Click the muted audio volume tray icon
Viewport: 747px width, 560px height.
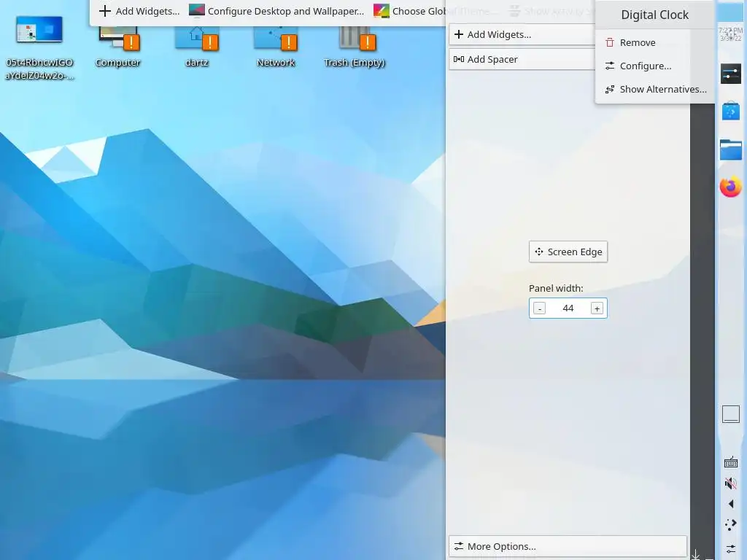(731, 483)
